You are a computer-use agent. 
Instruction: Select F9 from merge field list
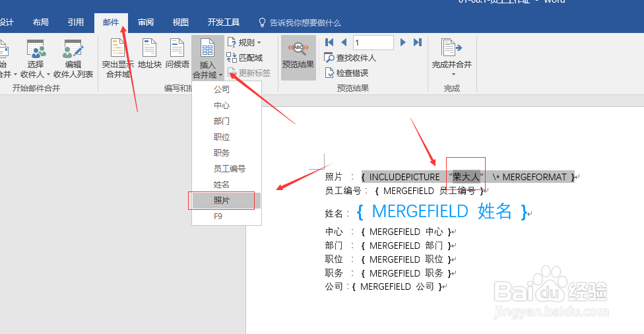pos(227,217)
